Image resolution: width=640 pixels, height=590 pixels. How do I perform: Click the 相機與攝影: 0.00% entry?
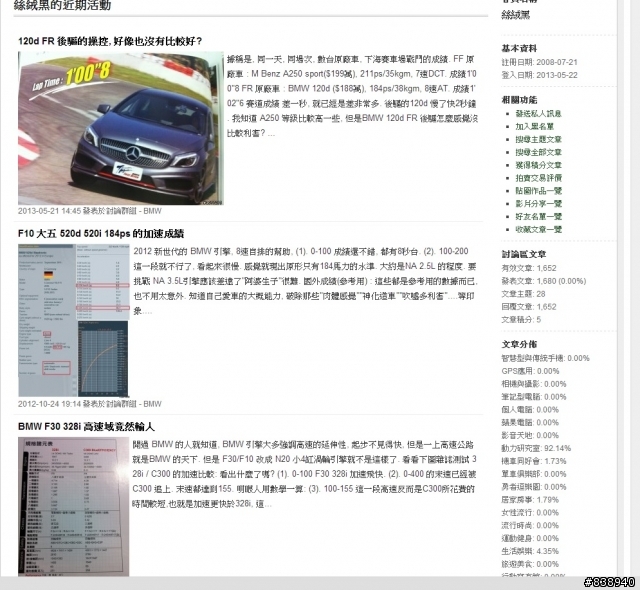pyautogui.click(x=534, y=384)
